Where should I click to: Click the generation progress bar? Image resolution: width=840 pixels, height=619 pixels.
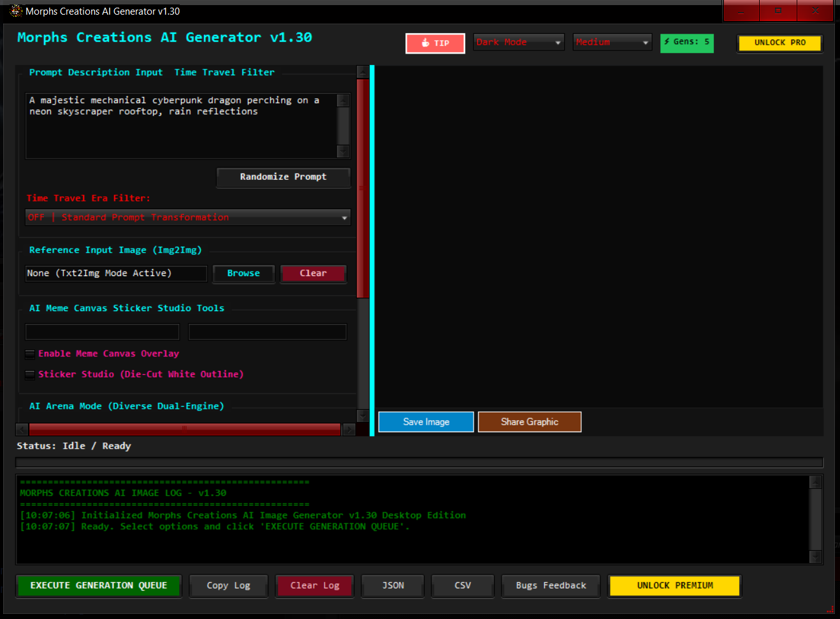[x=419, y=463]
